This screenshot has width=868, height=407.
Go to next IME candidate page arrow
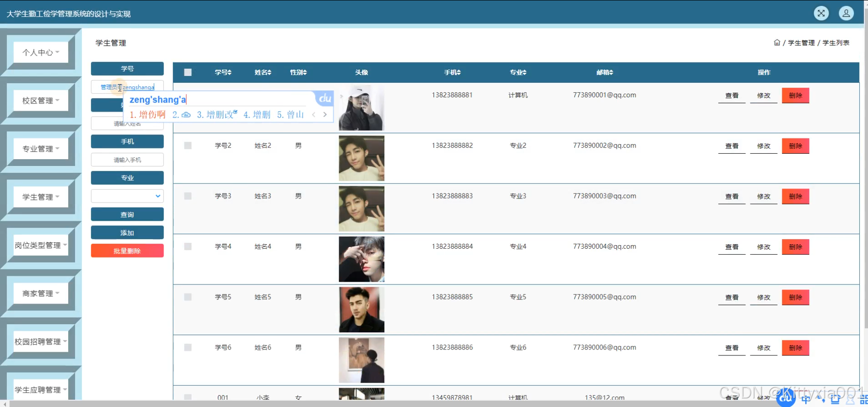click(325, 115)
